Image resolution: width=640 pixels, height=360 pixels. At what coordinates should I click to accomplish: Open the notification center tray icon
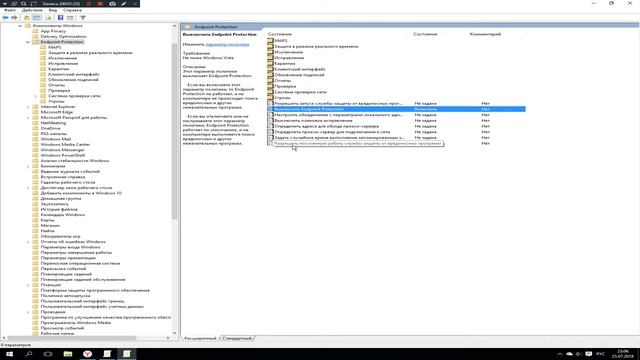pos(589,354)
